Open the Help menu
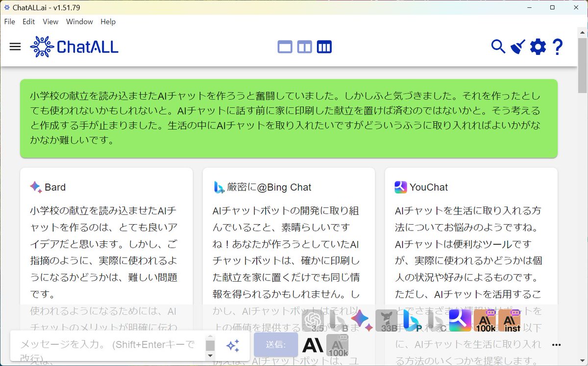This screenshot has width=588, height=366. [x=108, y=22]
